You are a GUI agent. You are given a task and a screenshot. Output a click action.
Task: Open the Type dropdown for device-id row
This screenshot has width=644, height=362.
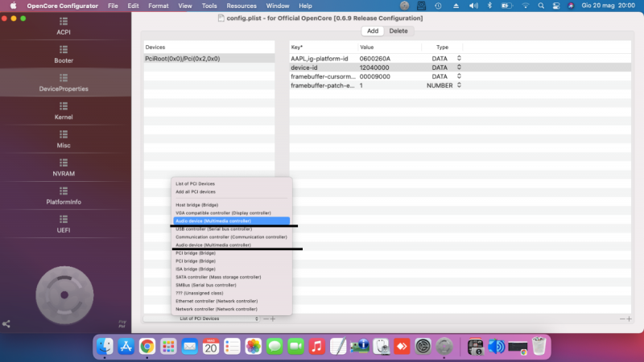click(459, 68)
